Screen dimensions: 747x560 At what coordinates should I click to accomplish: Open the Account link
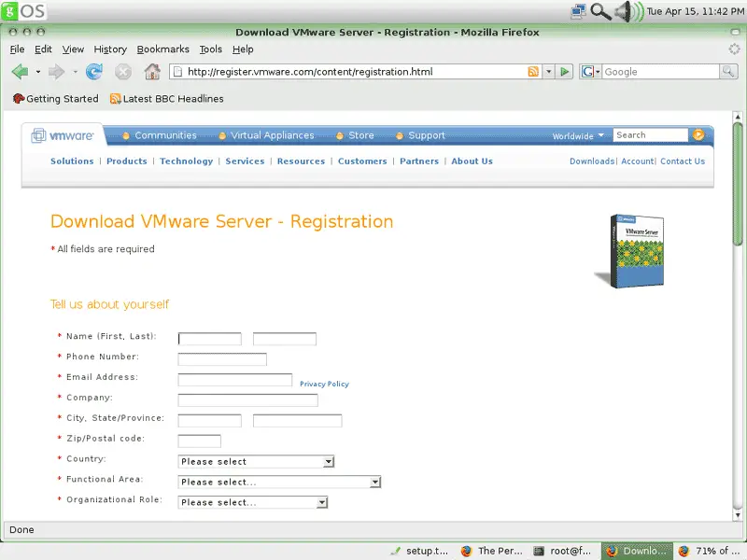(x=638, y=161)
